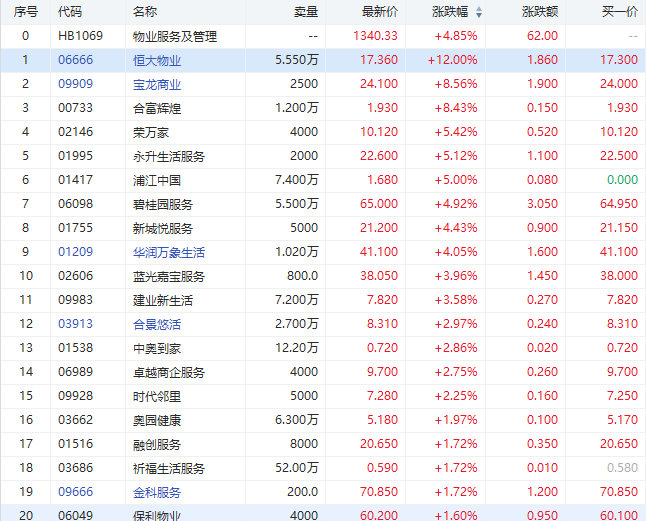This screenshot has height=521, width=646.
Task: Click the row number 13 cell
Action: (26, 348)
